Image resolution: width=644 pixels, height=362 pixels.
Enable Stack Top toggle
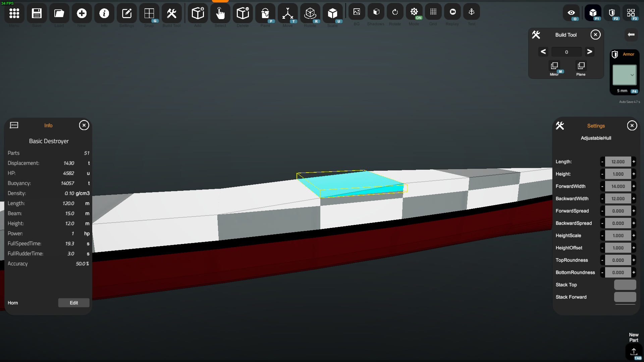click(x=625, y=285)
